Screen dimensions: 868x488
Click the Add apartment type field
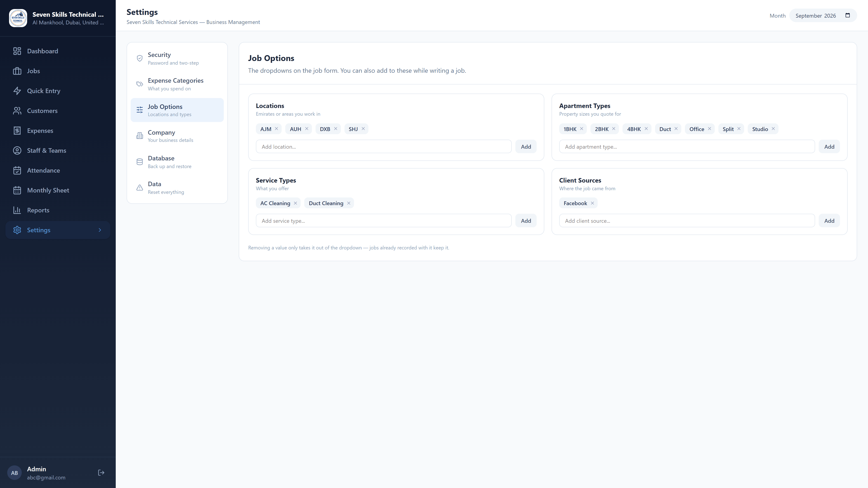(687, 146)
